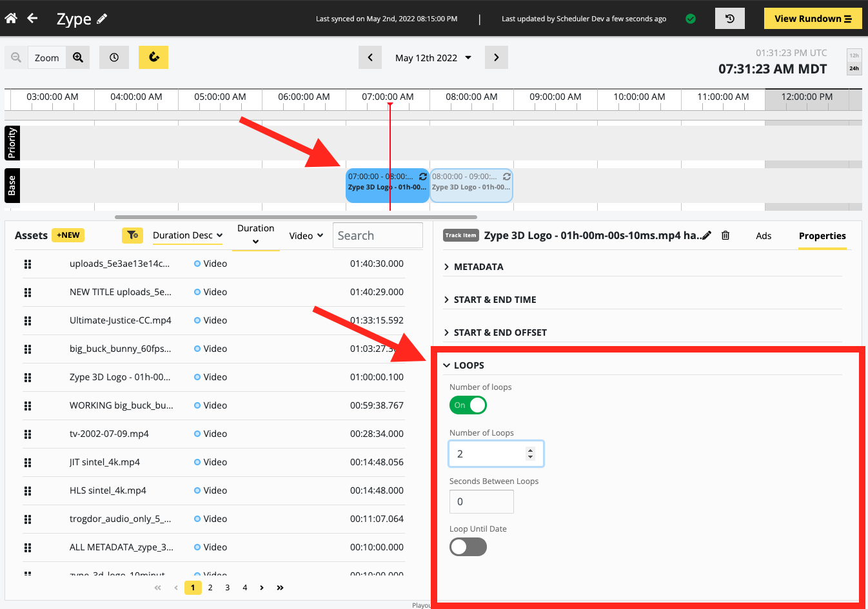
Task: Click the zoom in magnifier
Action: click(x=78, y=57)
